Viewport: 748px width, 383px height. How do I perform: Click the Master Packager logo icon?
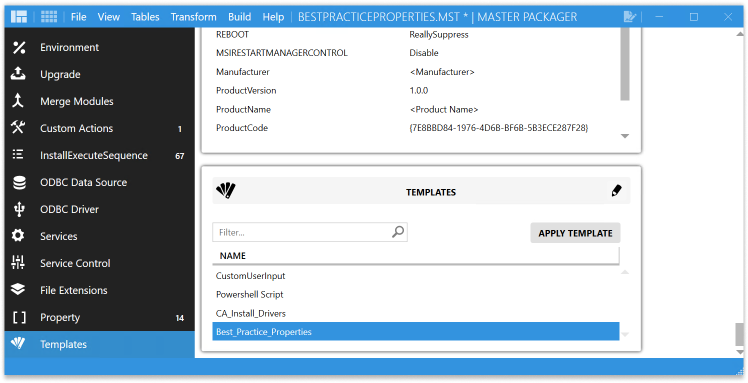[19, 17]
